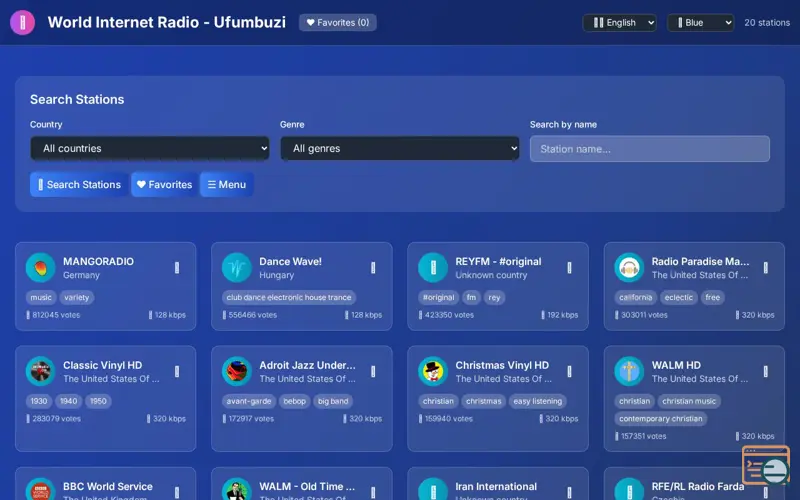The width and height of the screenshot is (800, 500).
Task: Toggle favorite on WALM HD card
Action: (x=765, y=371)
